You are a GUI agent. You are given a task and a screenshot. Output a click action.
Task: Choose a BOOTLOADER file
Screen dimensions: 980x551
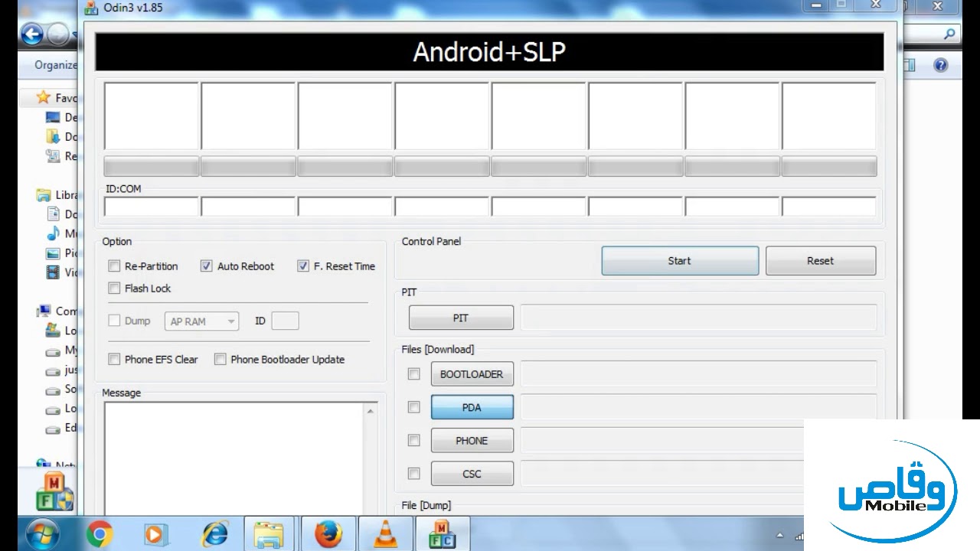[x=472, y=374]
